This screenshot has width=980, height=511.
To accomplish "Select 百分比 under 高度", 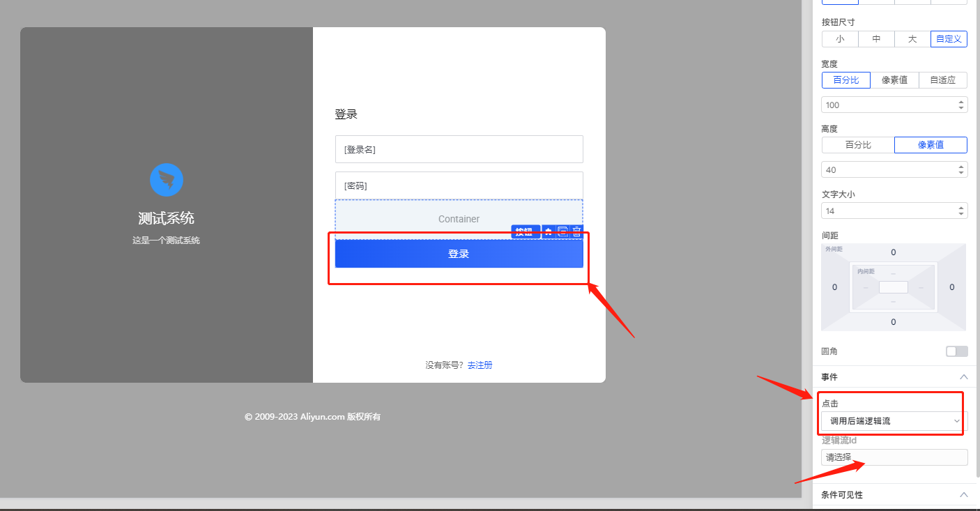I will pyautogui.click(x=858, y=145).
